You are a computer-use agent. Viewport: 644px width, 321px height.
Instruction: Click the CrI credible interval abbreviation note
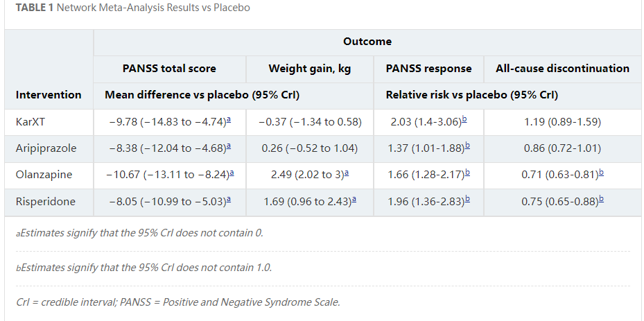[x=178, y=302]
